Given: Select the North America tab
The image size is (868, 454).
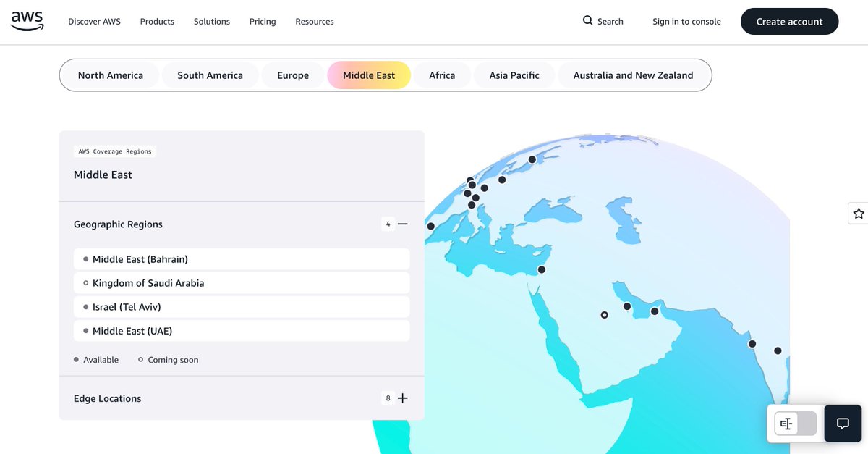Looking at the screenshot, I should 111,75.
